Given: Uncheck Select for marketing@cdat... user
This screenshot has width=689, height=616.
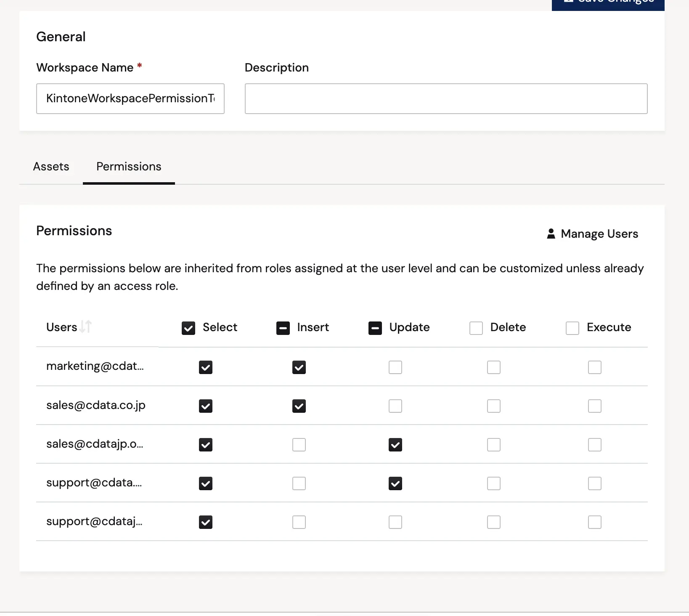Looking at the screenshot, I should pyautogui.click(x=206, y=367).
